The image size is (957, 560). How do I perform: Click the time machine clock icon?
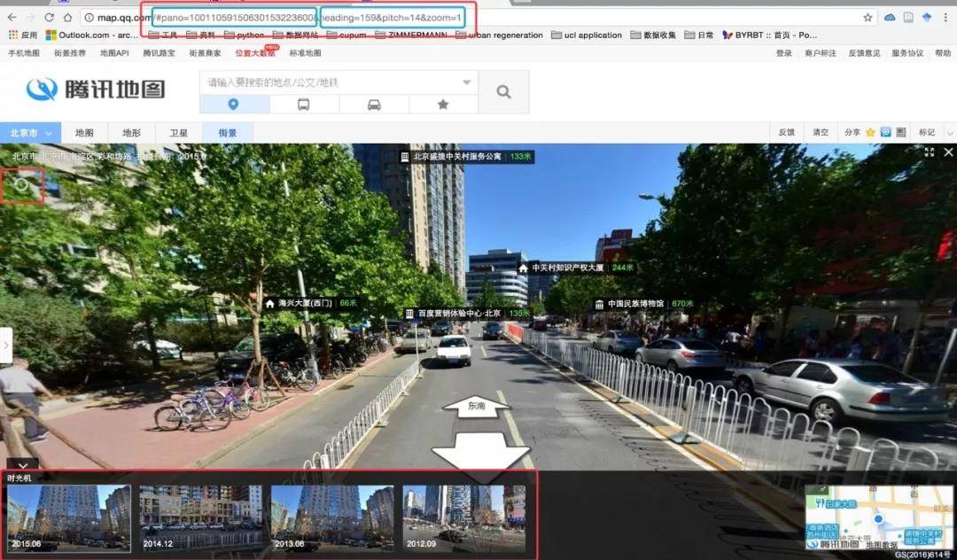click(x=23, y=186)
